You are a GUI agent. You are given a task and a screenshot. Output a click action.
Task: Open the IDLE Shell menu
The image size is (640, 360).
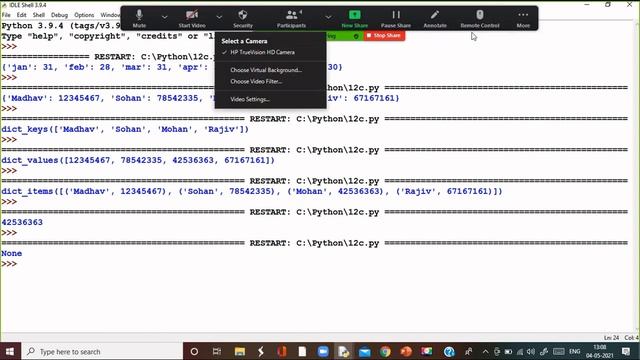[x=39, y=15]
